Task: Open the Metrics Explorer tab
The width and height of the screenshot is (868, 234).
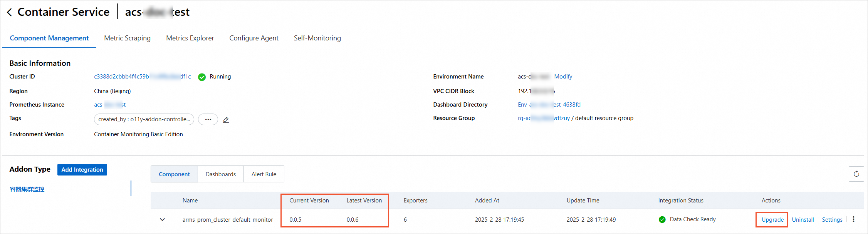Action: (x=190, y=38)
